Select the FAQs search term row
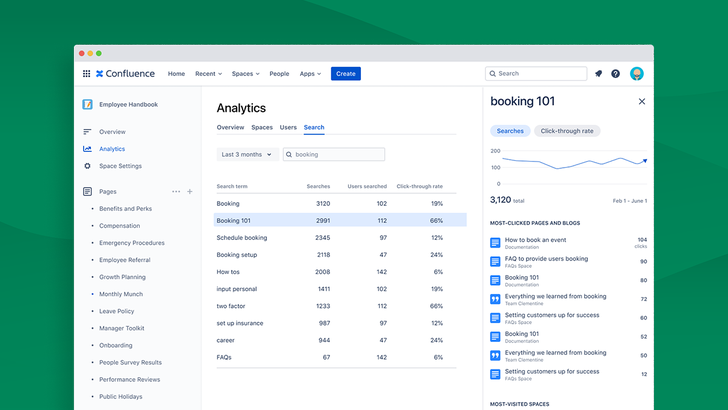This screenshot has width=728, height=410. coord(336,358)
